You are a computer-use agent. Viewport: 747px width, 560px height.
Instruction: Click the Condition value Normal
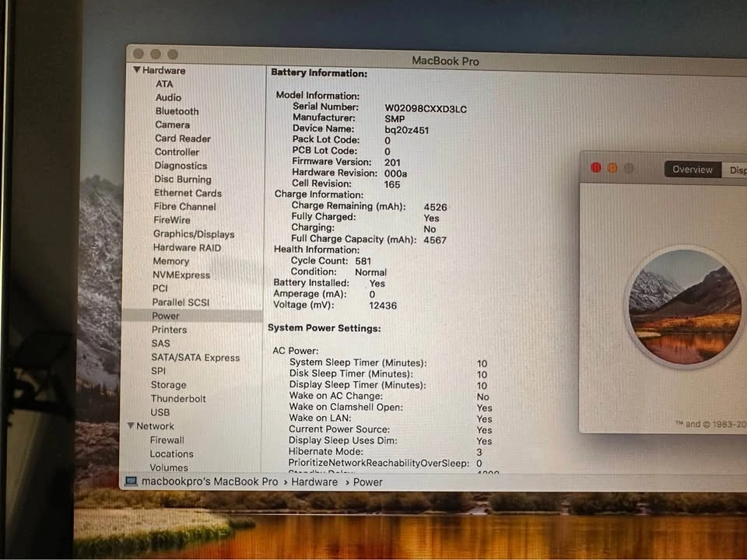[x=370, y=272]
